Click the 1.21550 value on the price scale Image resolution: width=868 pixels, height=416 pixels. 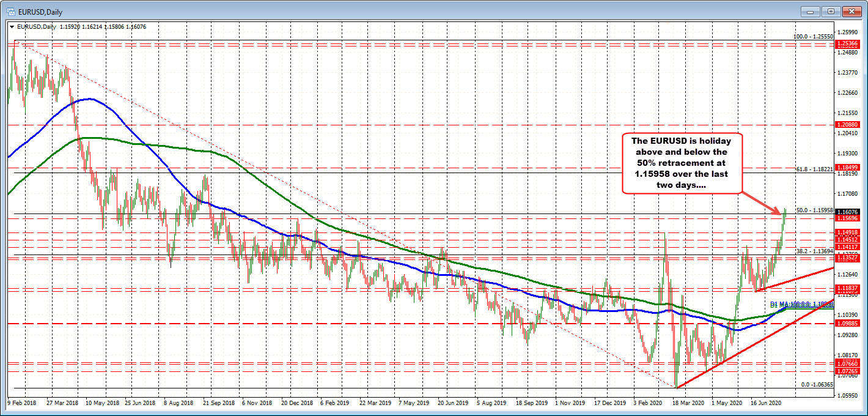(x=847, y=113)
